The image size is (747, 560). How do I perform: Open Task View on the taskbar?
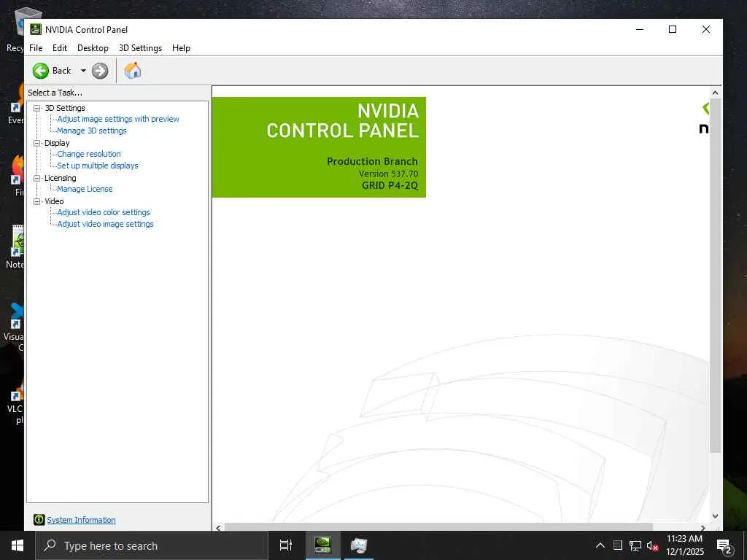point(286,545)
